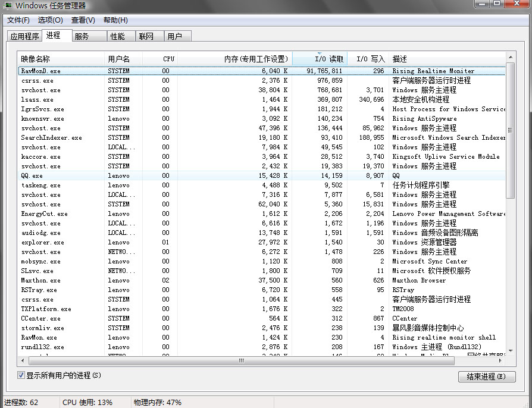The image size is (532, 408).
Task: Close the Task Manager window
Action: click(x=517, y=4)
